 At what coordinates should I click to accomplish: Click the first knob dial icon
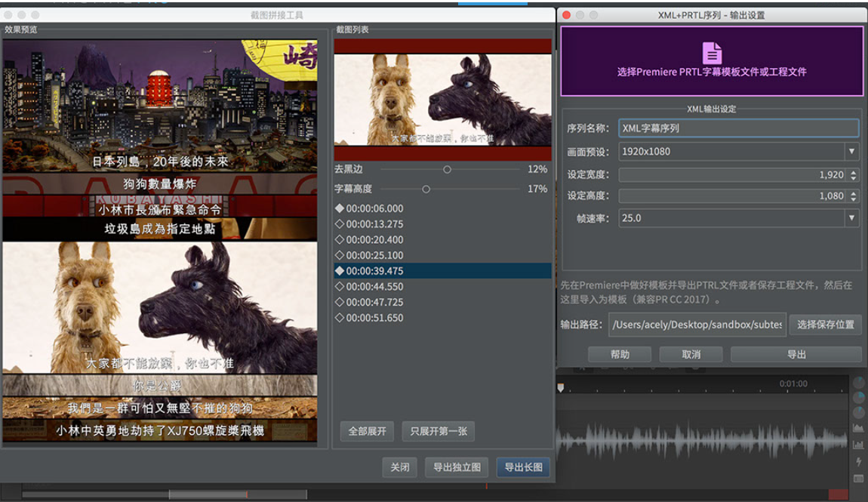[859, 381]
